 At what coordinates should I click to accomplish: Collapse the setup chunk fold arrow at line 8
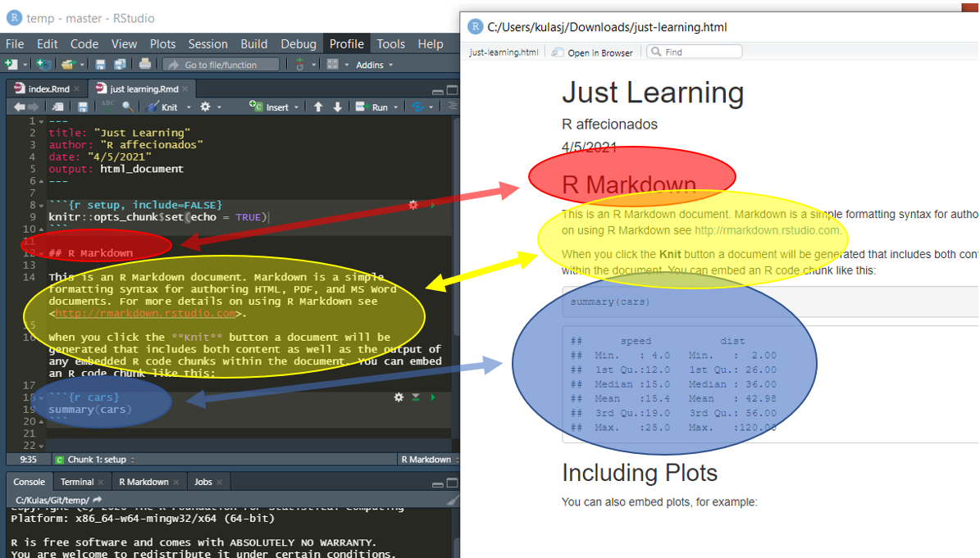click(x=41, y=206)
